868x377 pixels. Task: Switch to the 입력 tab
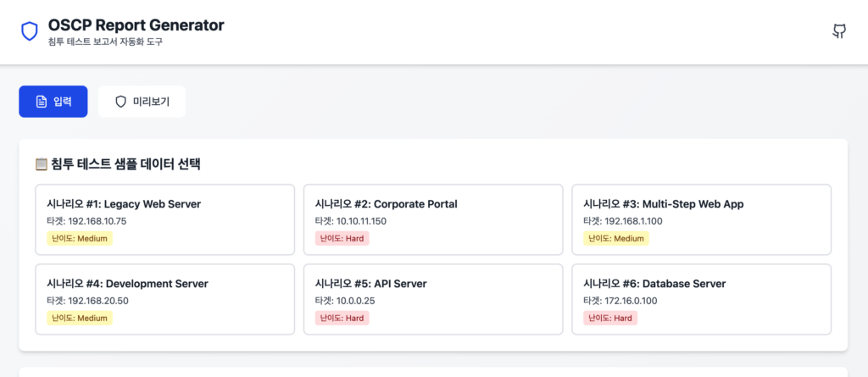pos(53,102)
